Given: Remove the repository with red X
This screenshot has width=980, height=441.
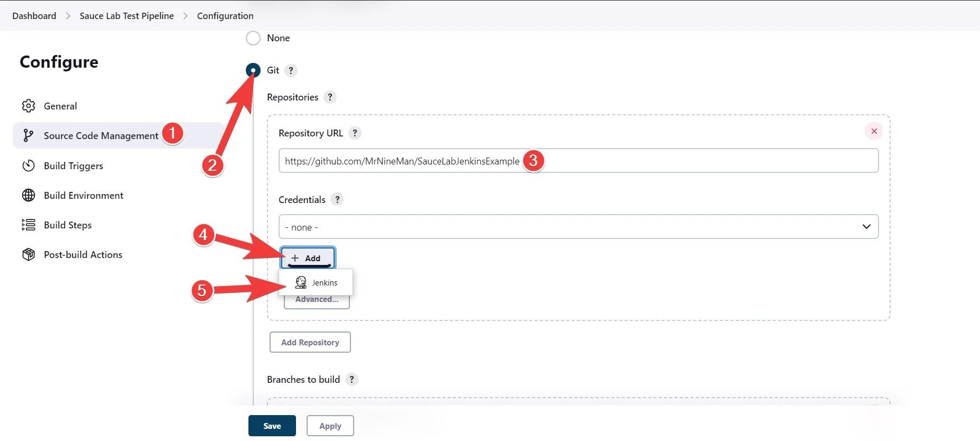Looking at the screenshot, I should (x=874, y=131).
